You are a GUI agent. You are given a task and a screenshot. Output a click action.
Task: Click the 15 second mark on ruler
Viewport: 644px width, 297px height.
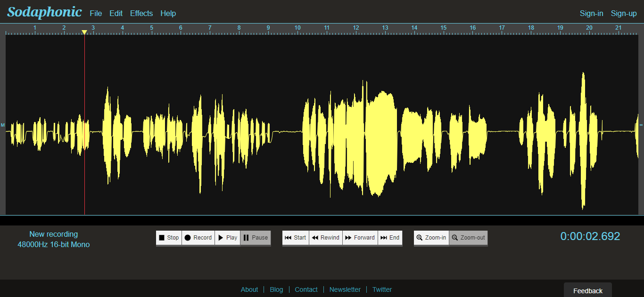click(444, 28)
